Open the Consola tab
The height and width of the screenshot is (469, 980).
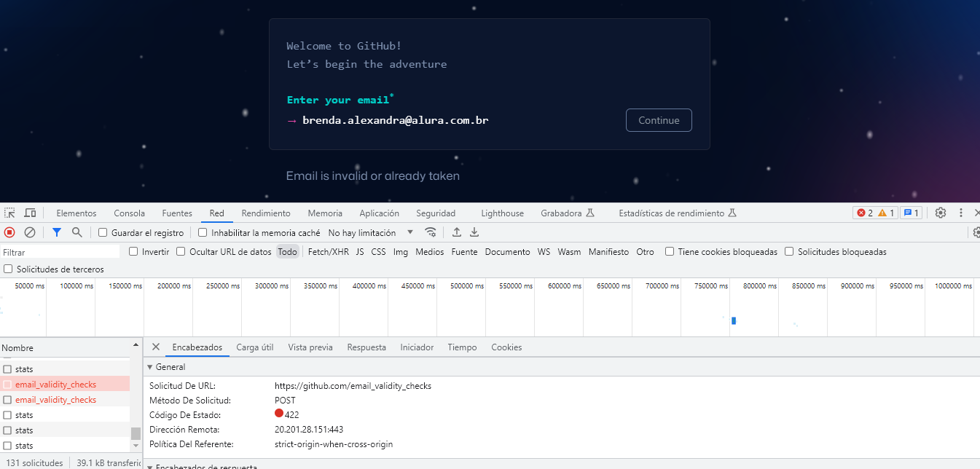(130, 213)
